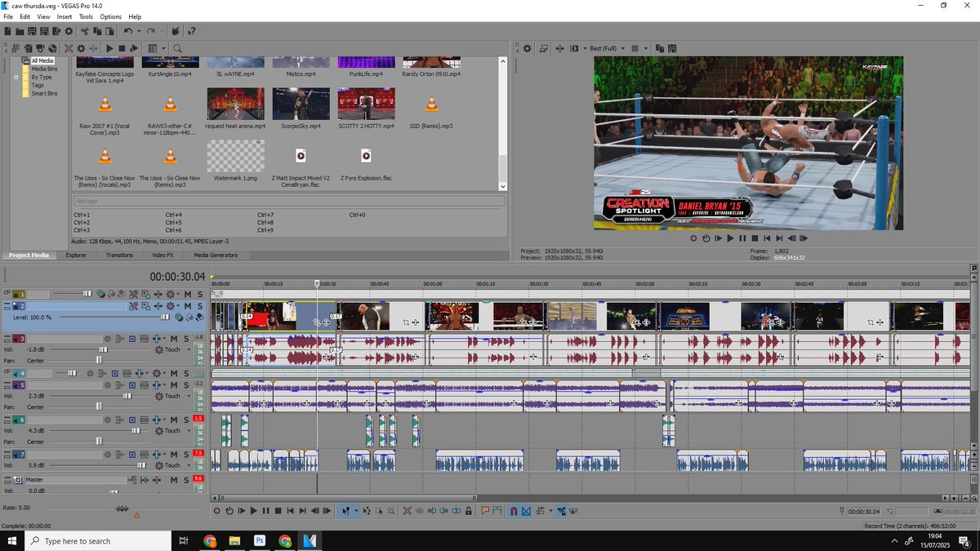Viewport: 980px width, 551px height.
Task: Toggle the Lock event padlock icon
Action: (x=469, y=511)
